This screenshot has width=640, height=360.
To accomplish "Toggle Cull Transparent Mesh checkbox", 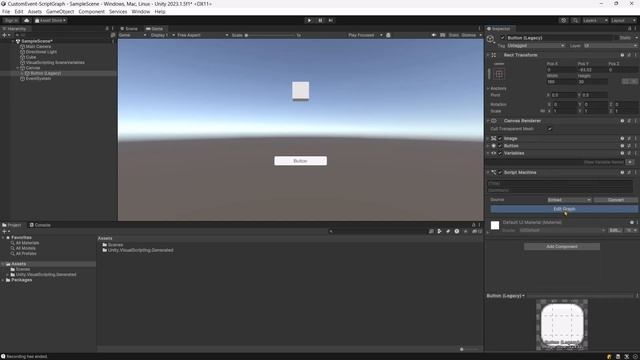I will click(x=550, y=129).
